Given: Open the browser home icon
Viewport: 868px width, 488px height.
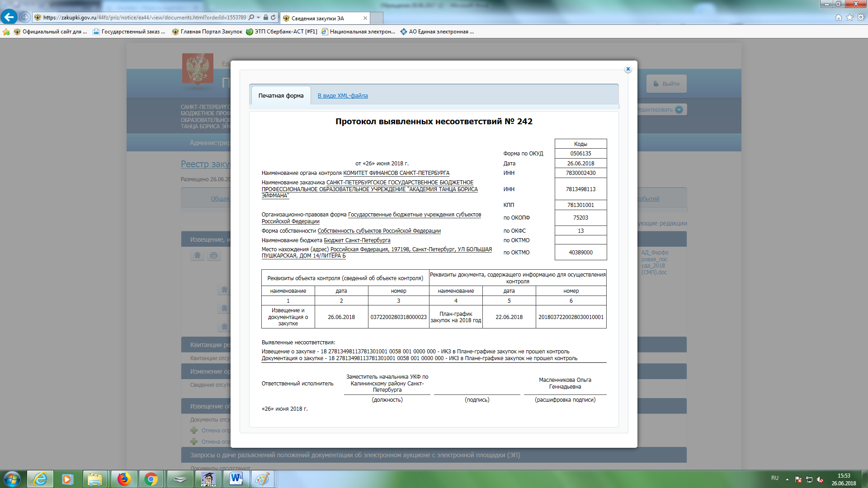Looking at the screenshot, I should [x=838, y=18].
